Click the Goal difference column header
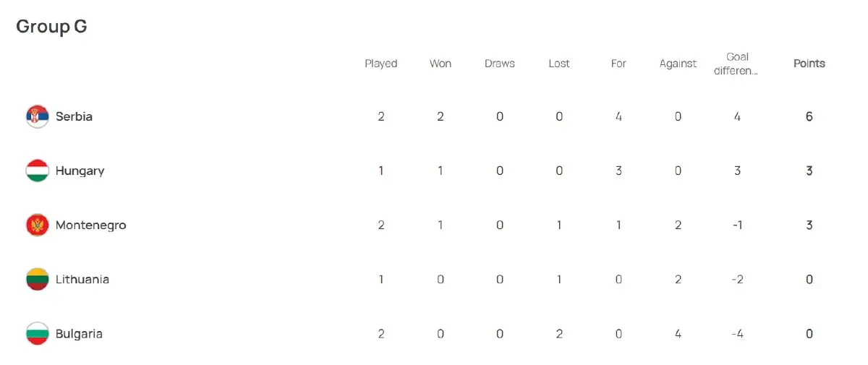The height and width of the screenshot is (365, 868). 737,64
